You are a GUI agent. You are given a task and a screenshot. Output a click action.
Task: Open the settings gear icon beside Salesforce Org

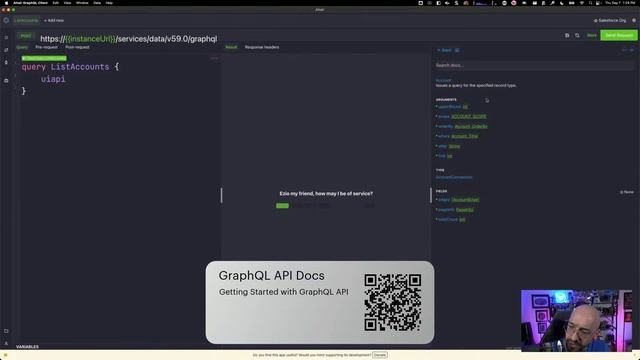pos(634,20)
